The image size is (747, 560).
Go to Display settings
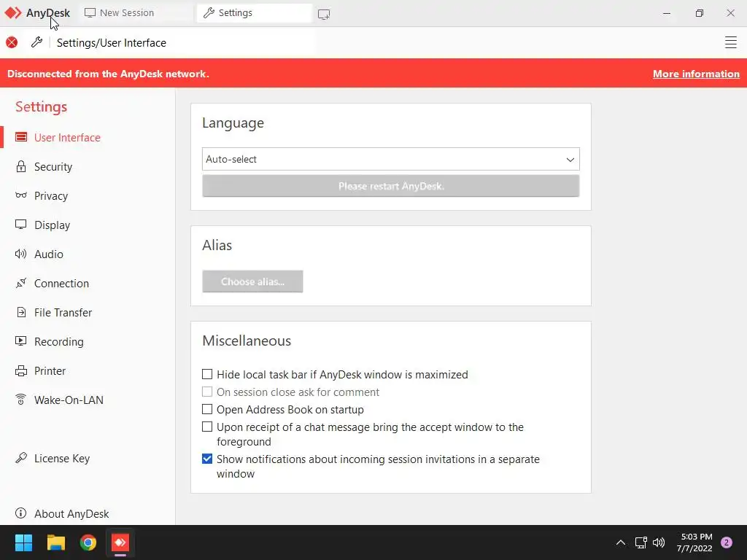coord(52,225)
